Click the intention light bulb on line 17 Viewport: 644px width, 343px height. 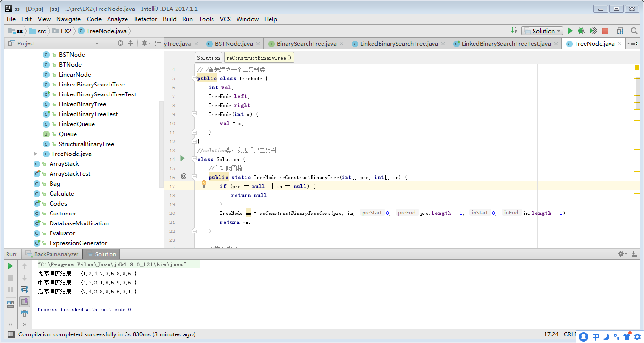[x=204, y=184]
